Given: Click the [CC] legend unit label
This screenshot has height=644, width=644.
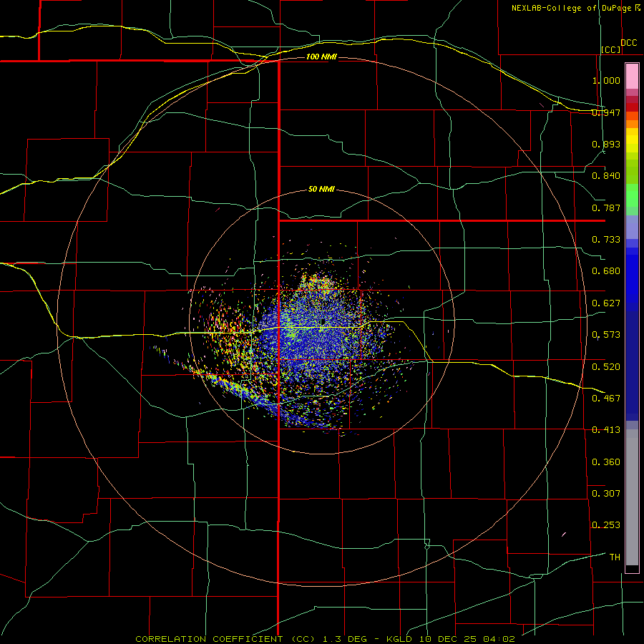Looking at the screenshot, I should [611, 49].
